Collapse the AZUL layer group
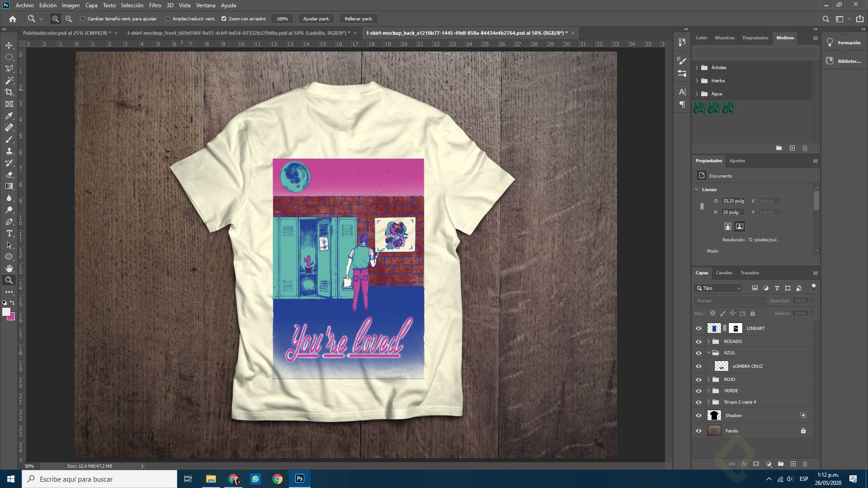Viewport: 868px width, 488px height. pyautogui.click(x=708, y=353)
